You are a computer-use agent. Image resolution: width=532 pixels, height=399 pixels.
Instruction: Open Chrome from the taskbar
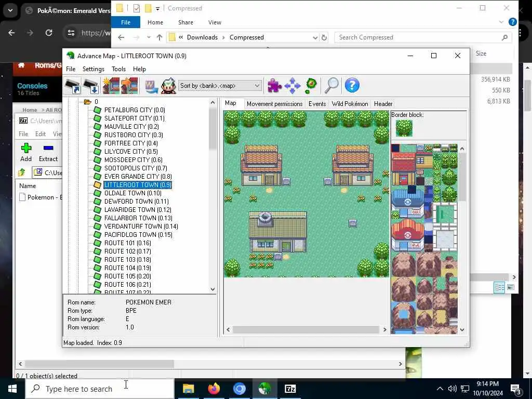point(239,389)
